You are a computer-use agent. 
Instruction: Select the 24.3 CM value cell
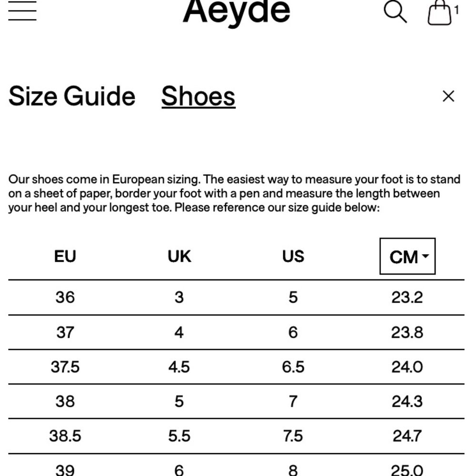(407, 401)
